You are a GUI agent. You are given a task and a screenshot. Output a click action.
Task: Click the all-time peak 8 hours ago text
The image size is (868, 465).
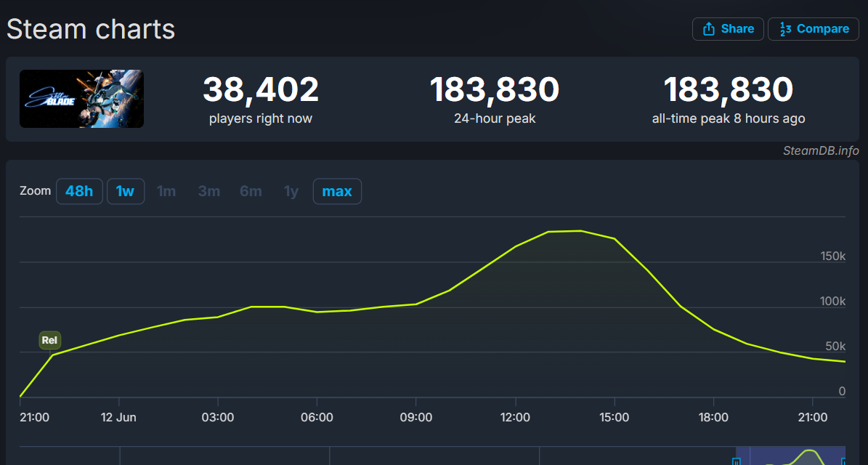click(729, 118)
